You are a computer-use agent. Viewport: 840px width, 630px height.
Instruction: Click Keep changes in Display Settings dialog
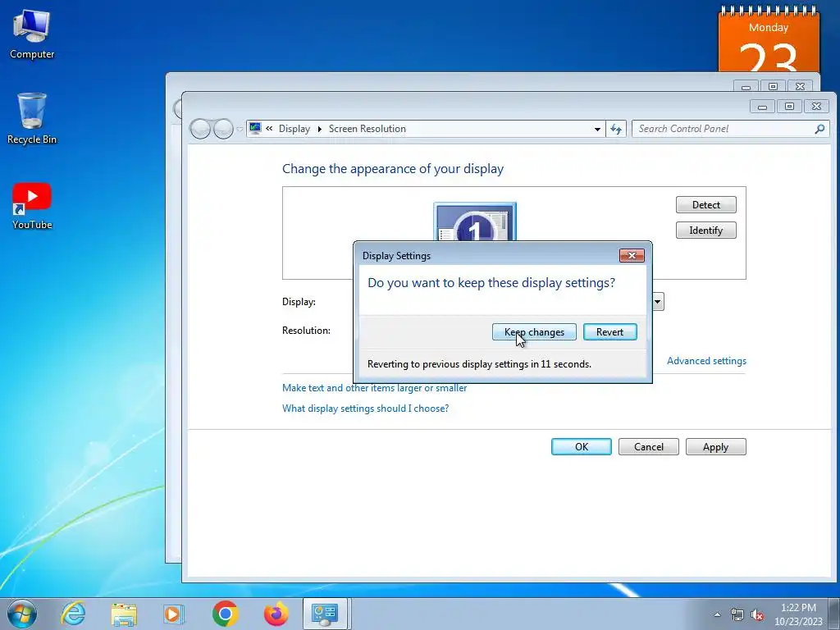pos(534,332)
